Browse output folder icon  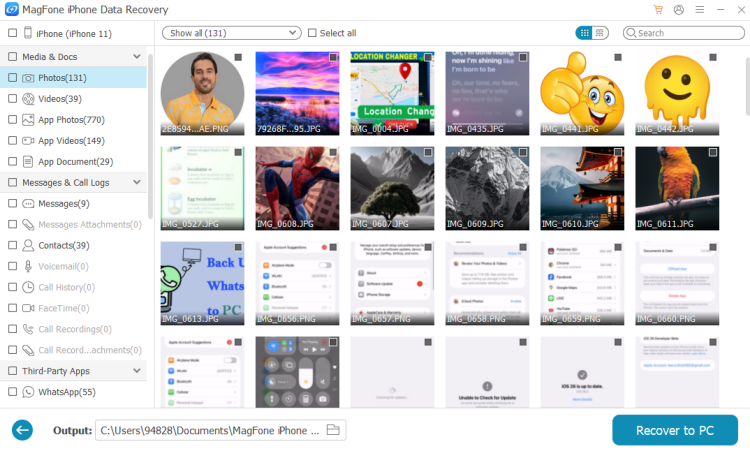point(334,430)
